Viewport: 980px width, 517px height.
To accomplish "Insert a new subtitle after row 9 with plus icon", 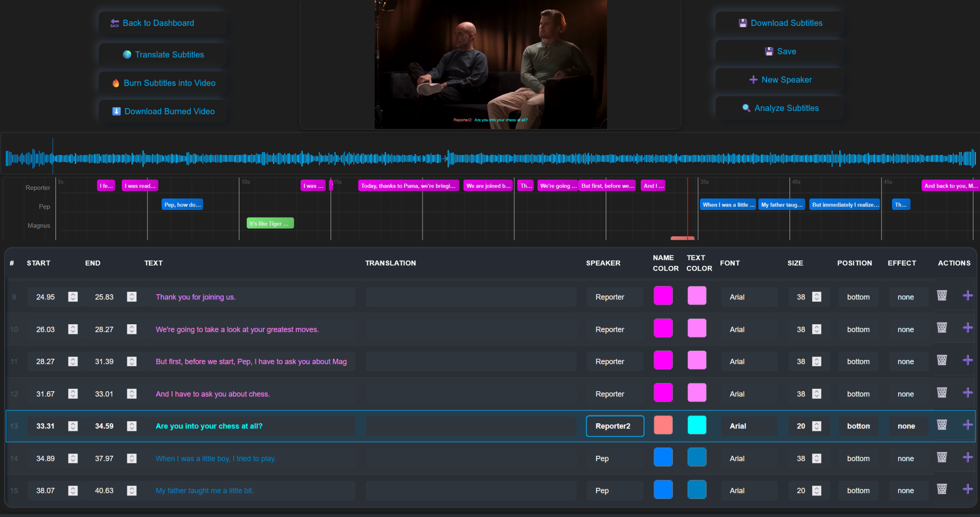I will (968, 296).
